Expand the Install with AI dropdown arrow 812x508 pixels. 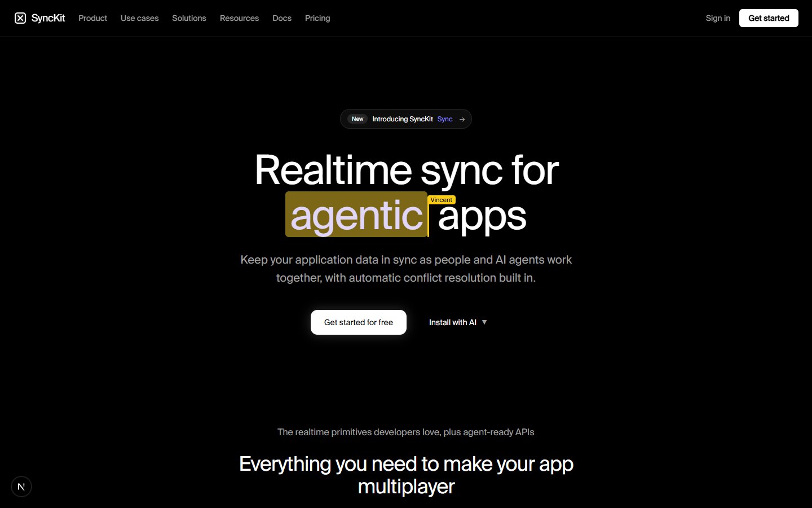coord(484,322)
